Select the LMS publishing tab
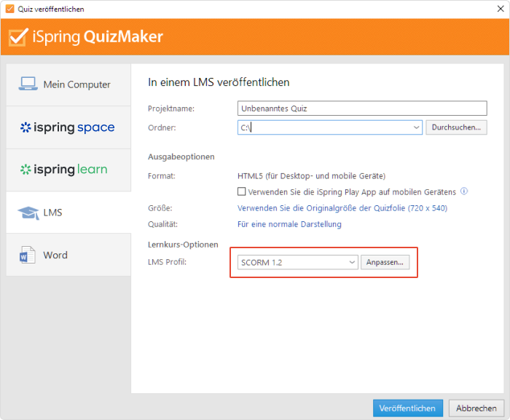 point(68,213)
